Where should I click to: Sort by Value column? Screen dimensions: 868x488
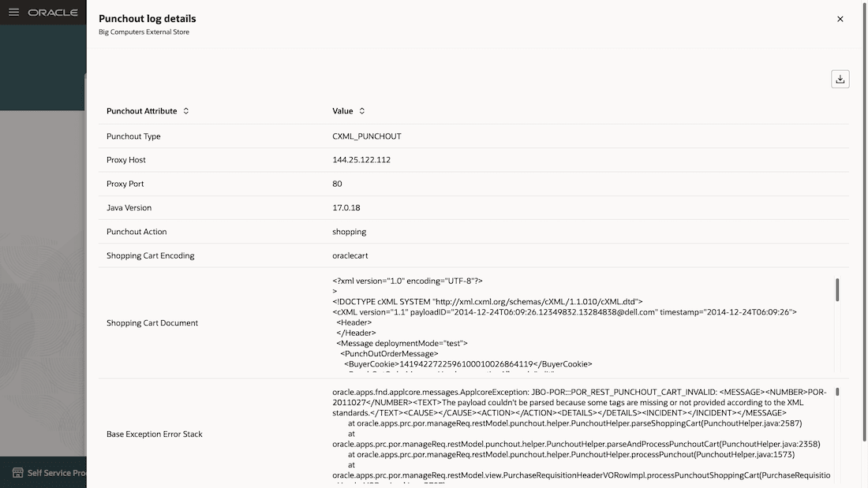point(362,111)
